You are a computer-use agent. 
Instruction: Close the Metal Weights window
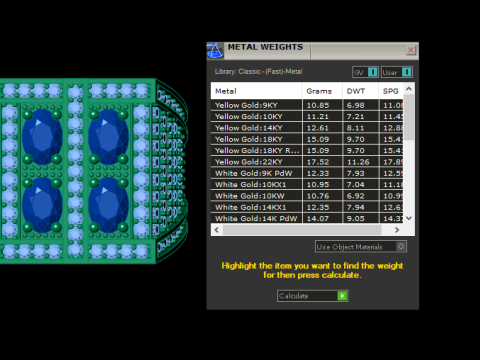point(411,50)
